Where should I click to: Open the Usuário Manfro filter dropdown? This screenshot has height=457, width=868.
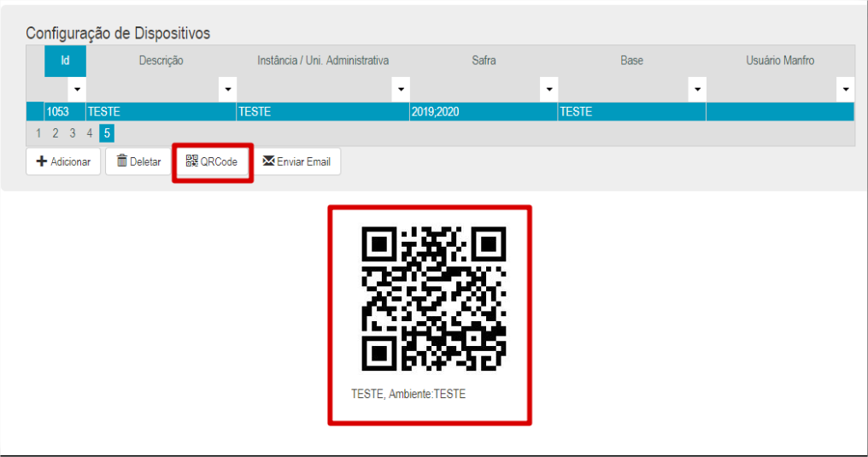(845, 89)
